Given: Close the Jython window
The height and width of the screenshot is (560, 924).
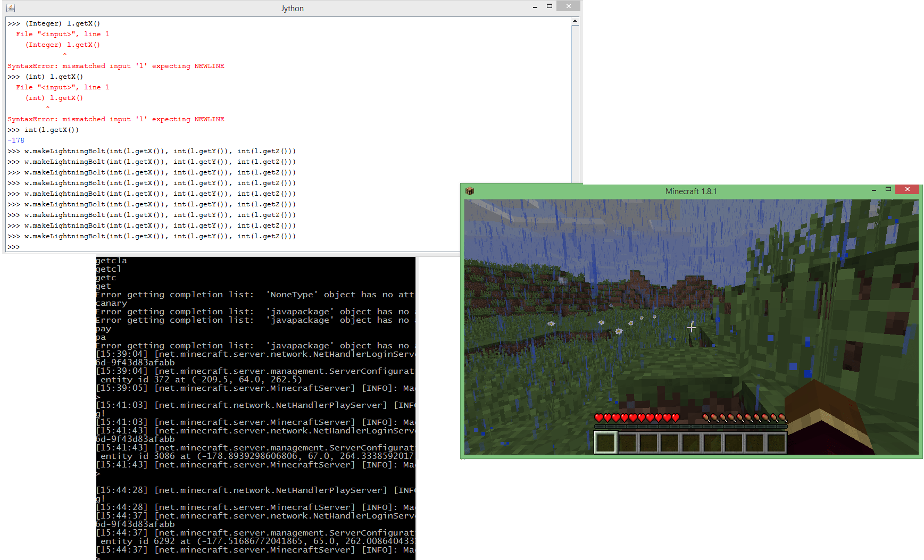Looking at the screenshot, I should pyautogui.click(x=569, y=6).
